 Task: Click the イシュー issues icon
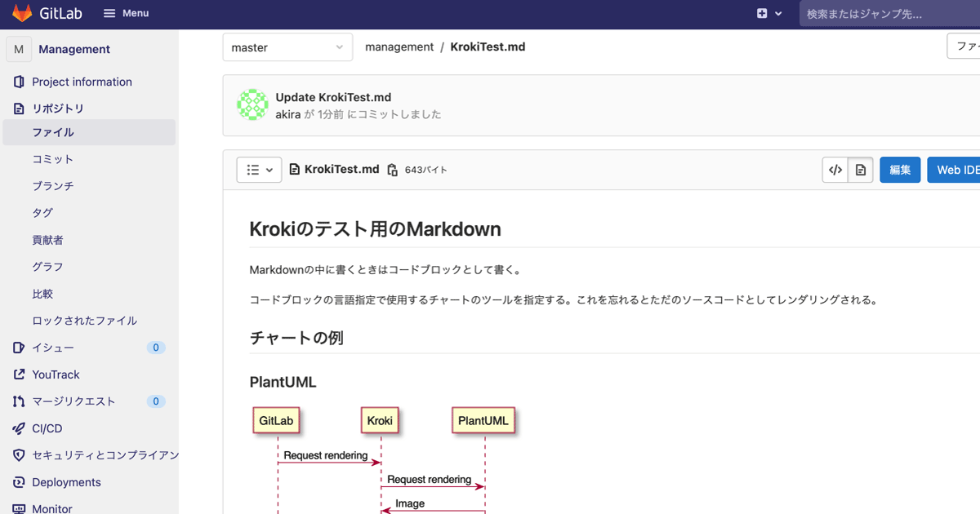click(x=19, y=348)
